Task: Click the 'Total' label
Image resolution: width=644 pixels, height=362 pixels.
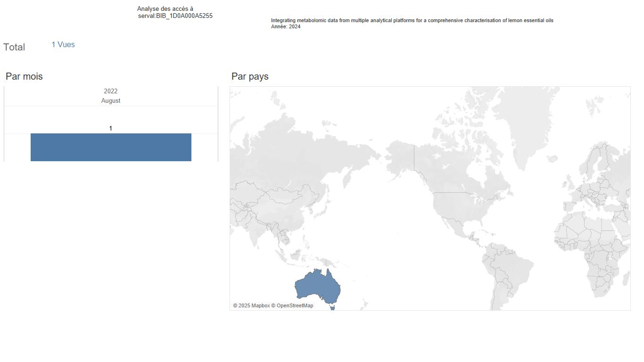Action: [x=14, y=47]
